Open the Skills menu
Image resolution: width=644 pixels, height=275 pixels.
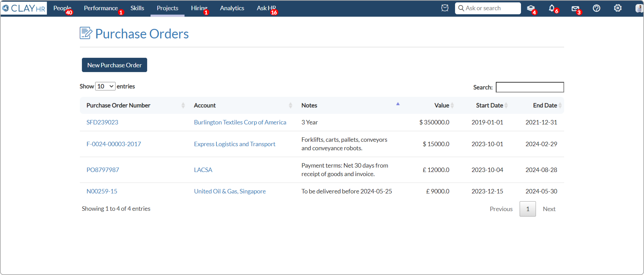pos(137,8)
